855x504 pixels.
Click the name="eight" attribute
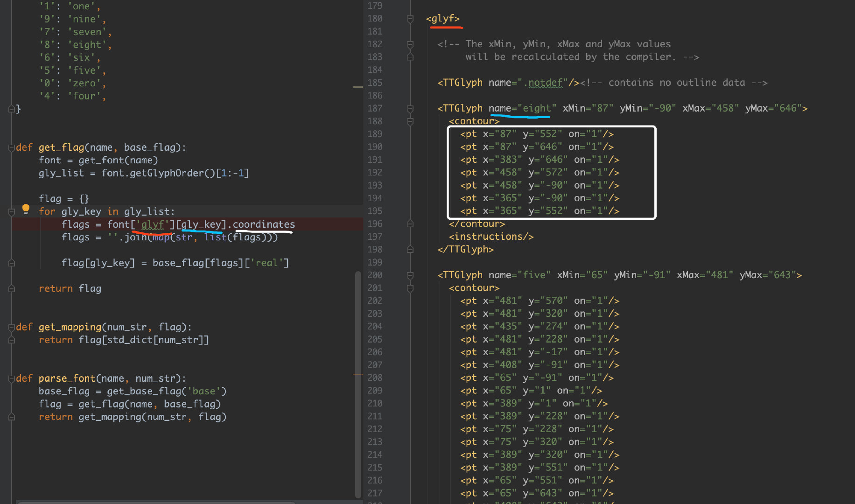523,109
